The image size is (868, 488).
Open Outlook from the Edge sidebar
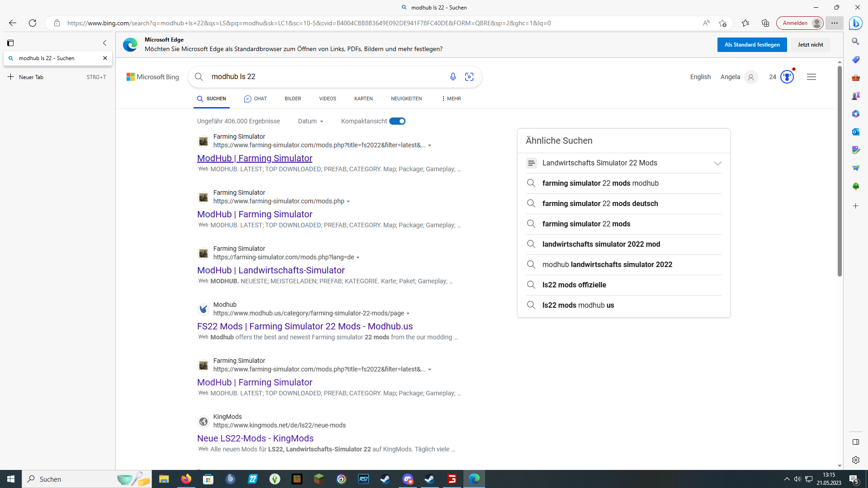tap(855, 132)
